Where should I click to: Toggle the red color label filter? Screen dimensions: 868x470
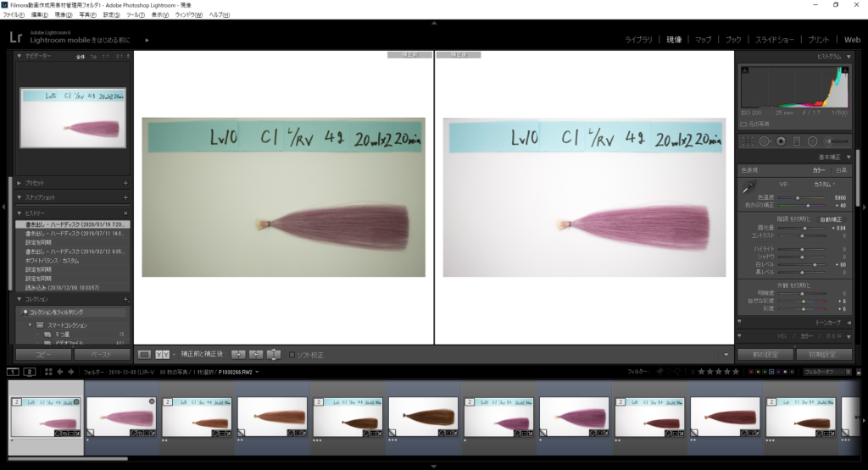(x=750, y=372)
